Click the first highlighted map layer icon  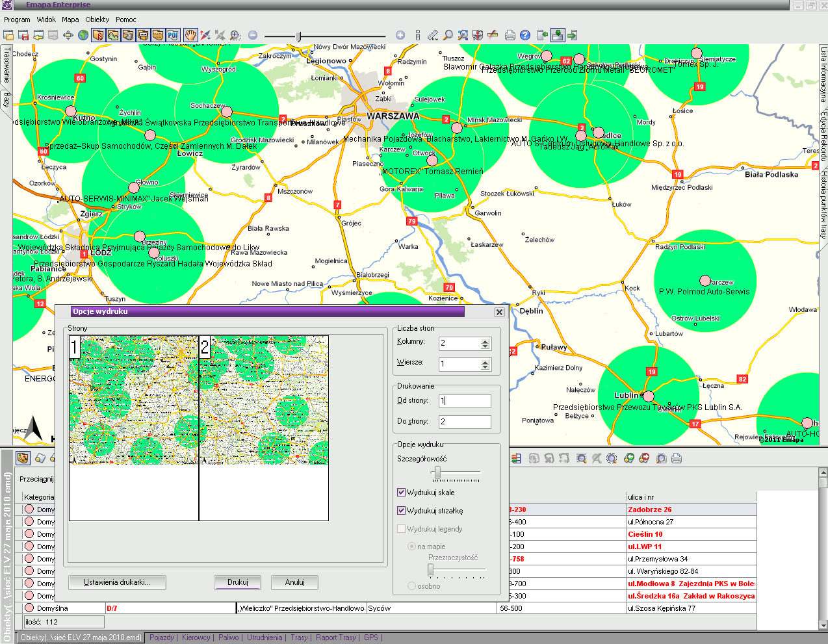coord(98,35)
